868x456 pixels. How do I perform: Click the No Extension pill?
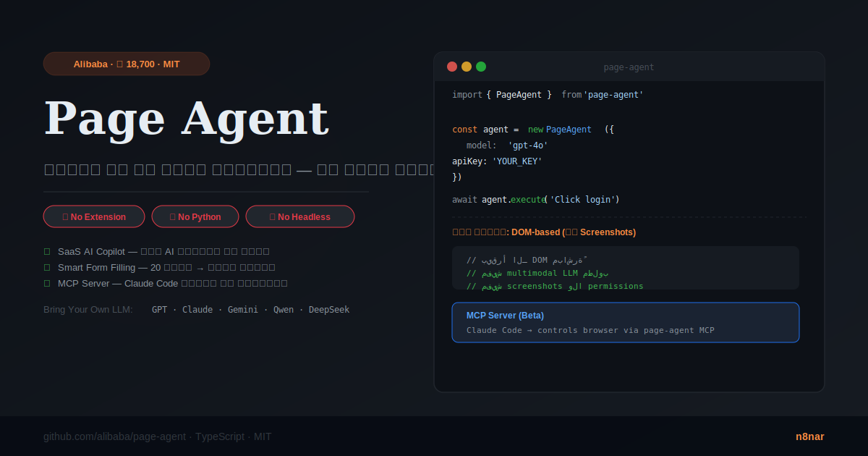tap(94, 216)
